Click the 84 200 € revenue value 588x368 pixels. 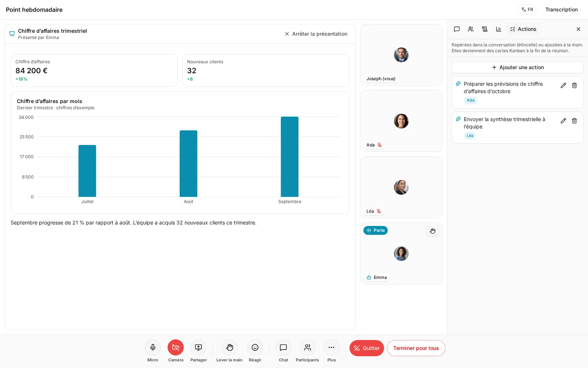click(32, 71)
